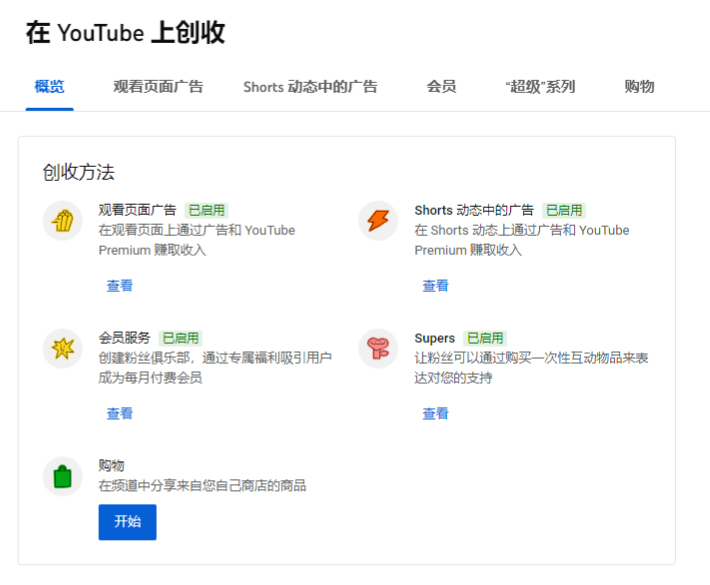Click the 已启用 badge next to 观看页面广告

[x=206, y=211]
